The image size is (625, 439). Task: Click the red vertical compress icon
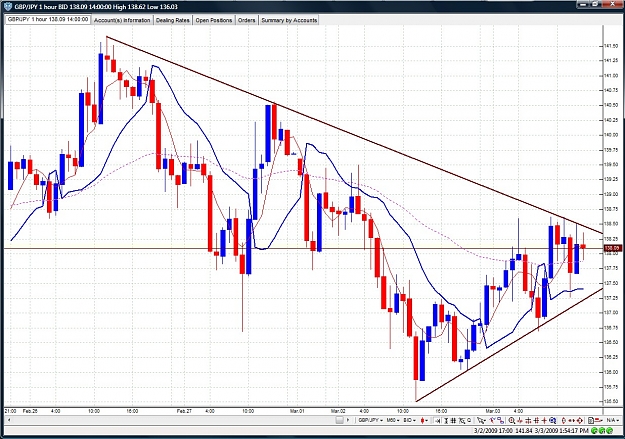(520, 420)
